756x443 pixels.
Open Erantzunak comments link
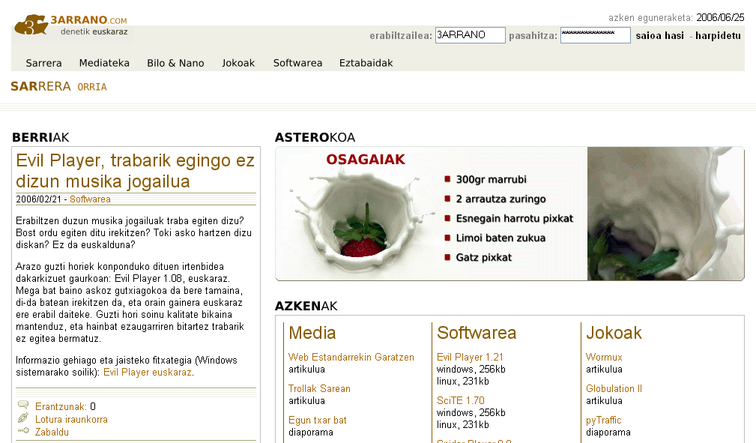[61, 406]
